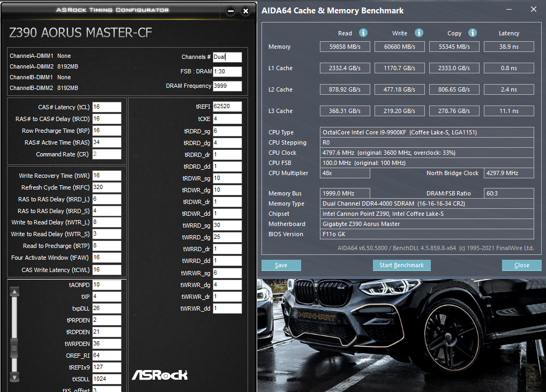Viewport: 546px width, 392px height.
Task: Click the tRDPDEN field showing 21
Action: (x=107, y=332)
